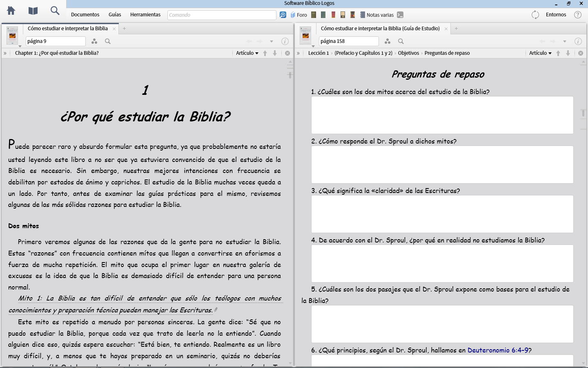Search inside the left book
This screenshot has width=588, height=368.
coord(108,41)
